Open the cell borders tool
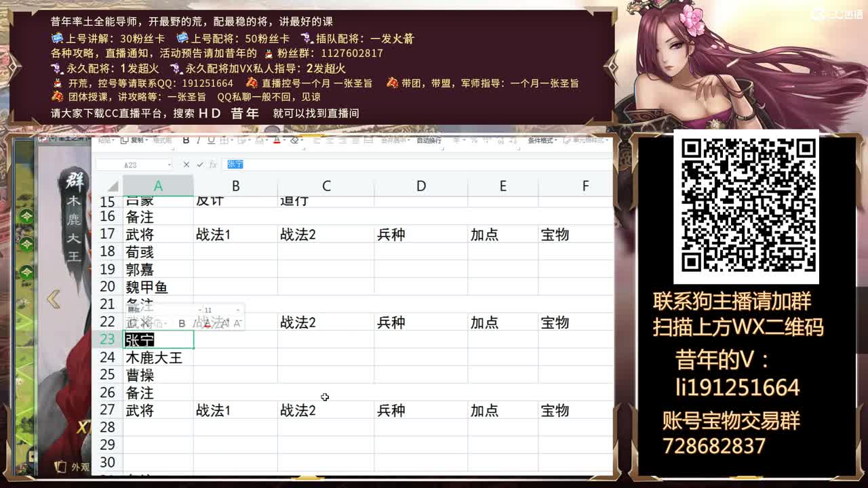The image size is (868, 488). [224, 140]
